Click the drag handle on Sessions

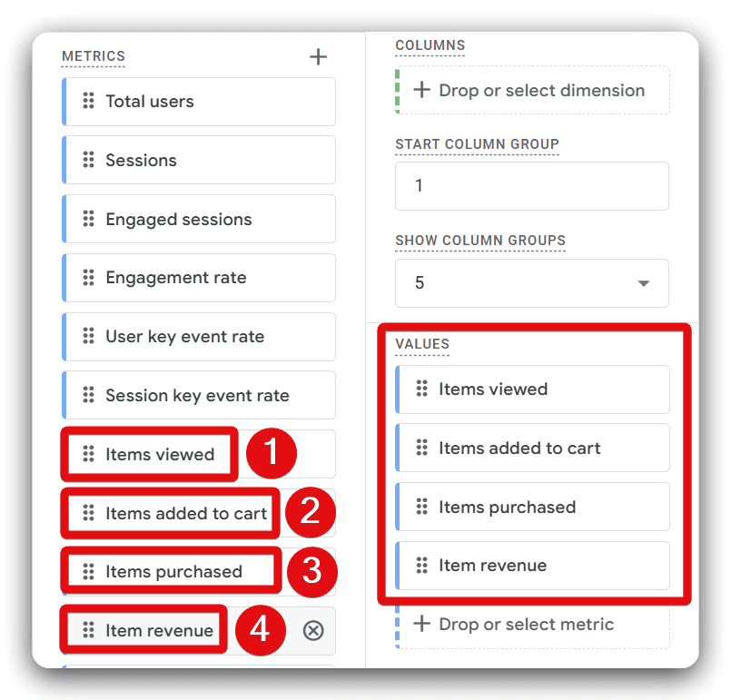point(88,160)
